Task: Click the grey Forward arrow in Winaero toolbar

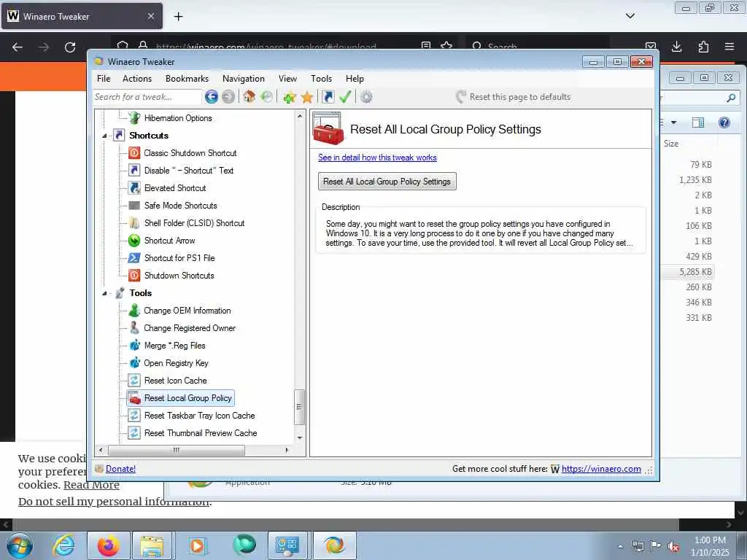Action: pos(228,97)
